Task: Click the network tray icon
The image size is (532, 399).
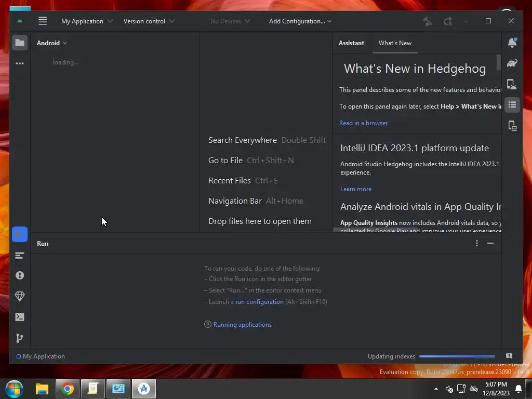Action: 461,389
